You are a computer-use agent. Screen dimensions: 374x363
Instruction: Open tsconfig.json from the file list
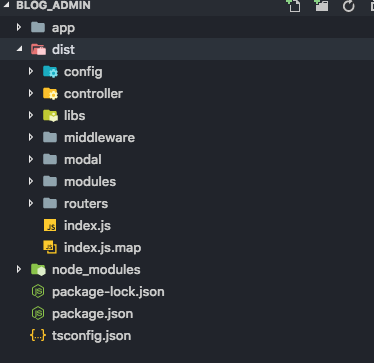pos(91,336)
